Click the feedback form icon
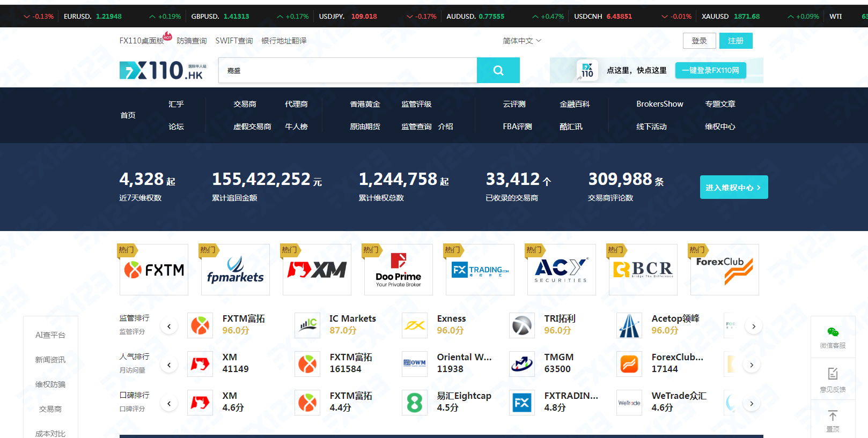This screenshot has width=868, height=438. (x=833, y=374)
